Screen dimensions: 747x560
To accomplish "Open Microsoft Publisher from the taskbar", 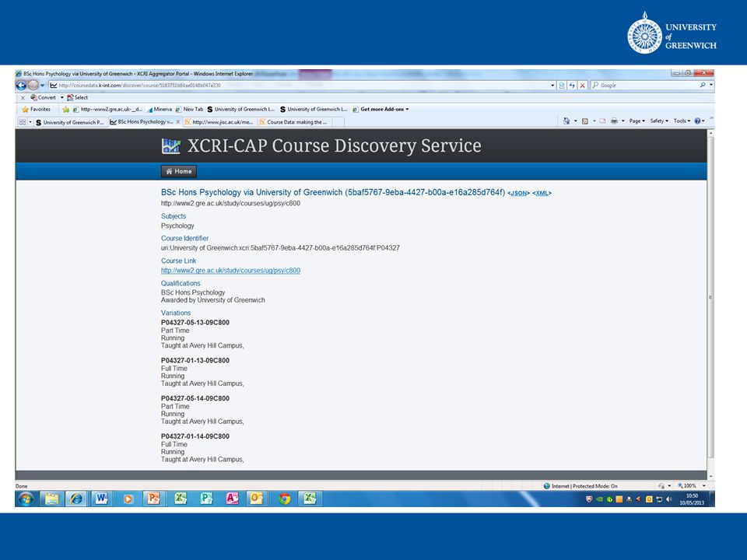I will click(x=206, y=499).
